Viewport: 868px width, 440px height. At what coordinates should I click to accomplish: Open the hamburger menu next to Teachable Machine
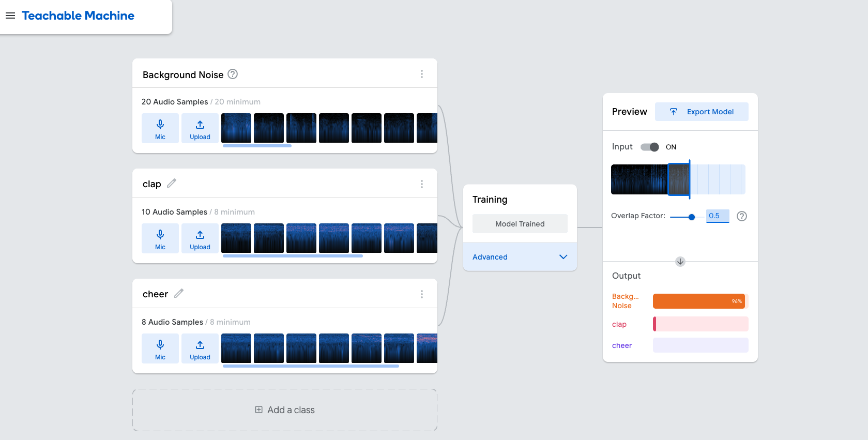point(10,16)
